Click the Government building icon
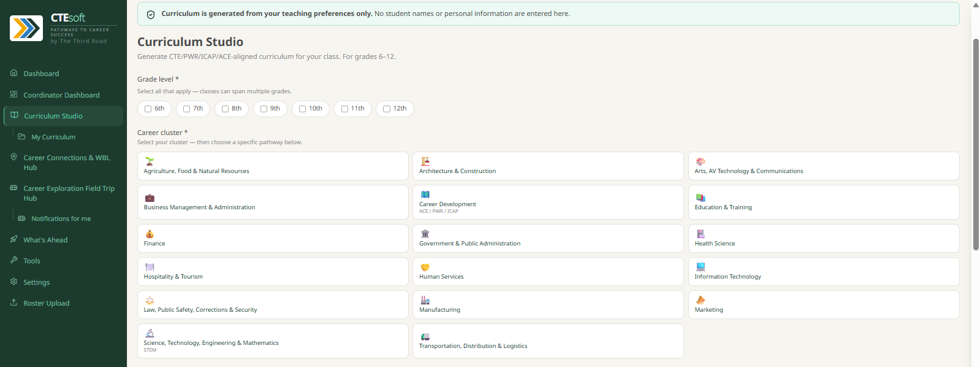 pos(425,234)
